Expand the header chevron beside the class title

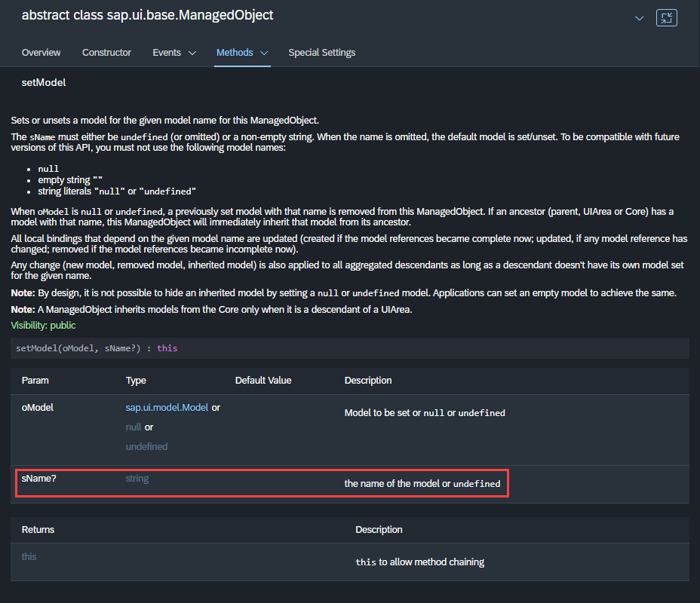click(x=639, y=18)
